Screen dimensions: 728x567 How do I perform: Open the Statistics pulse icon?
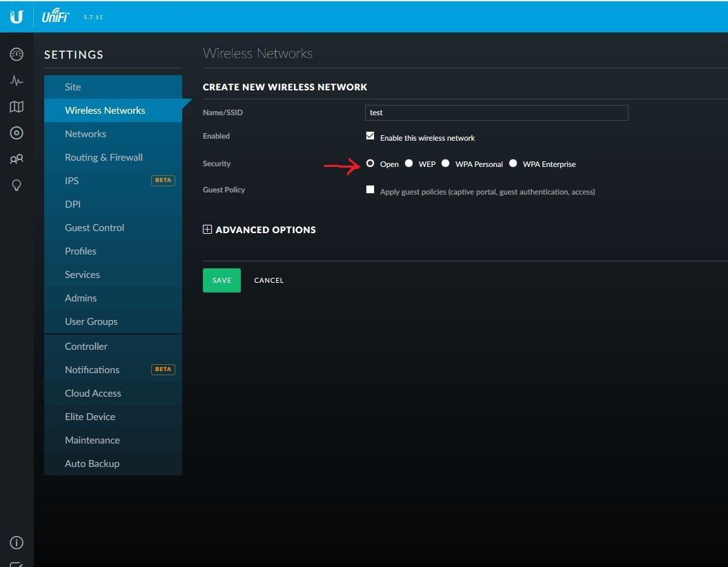(x=17, y=81)
